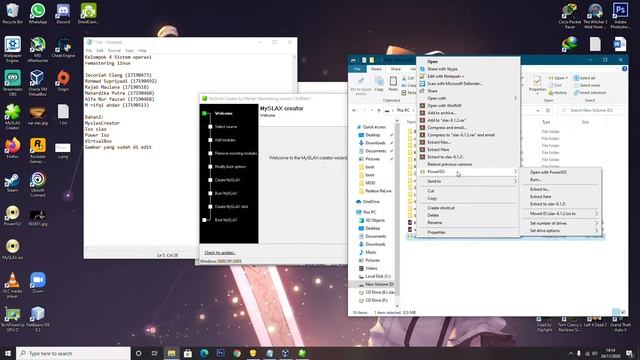Open the Discord desktop shortcut
This screenshot has width=640, height=360.
tap(63, 13)
